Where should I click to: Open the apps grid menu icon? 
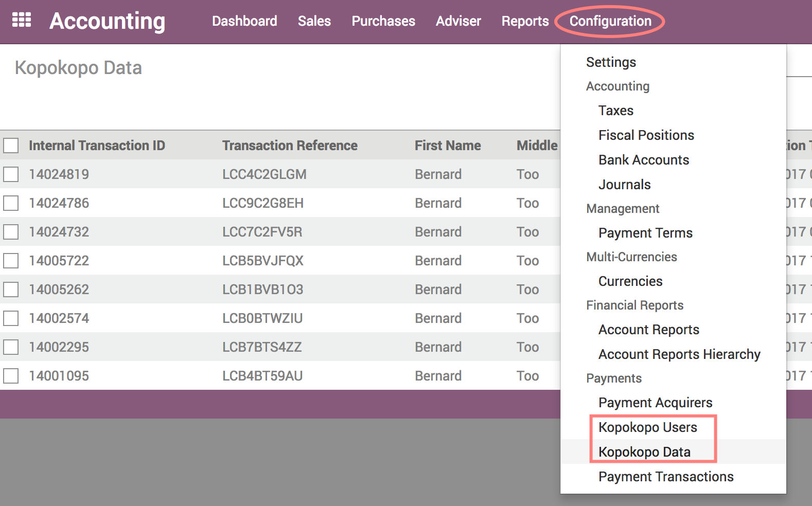click(22, 20)
